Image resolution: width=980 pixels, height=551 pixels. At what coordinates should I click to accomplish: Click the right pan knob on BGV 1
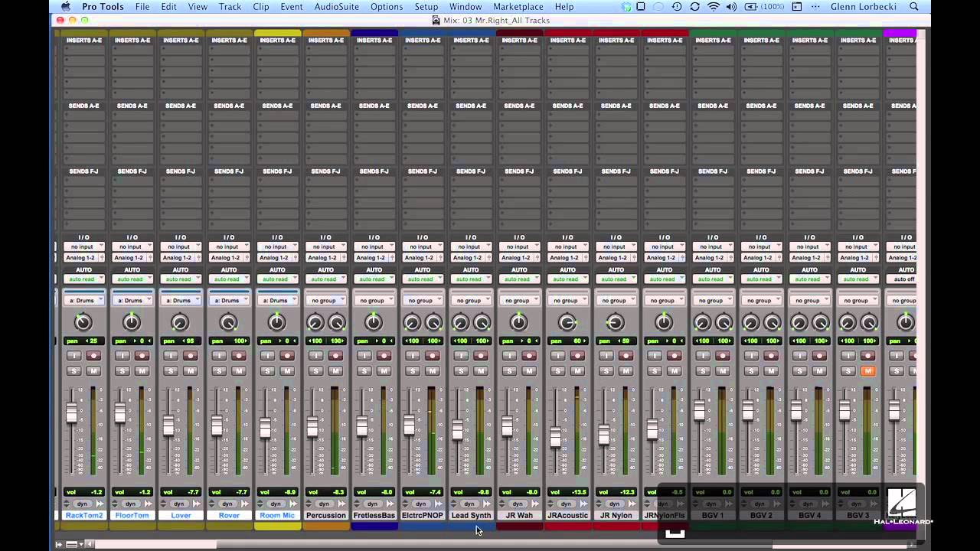[x=724, y=323]
